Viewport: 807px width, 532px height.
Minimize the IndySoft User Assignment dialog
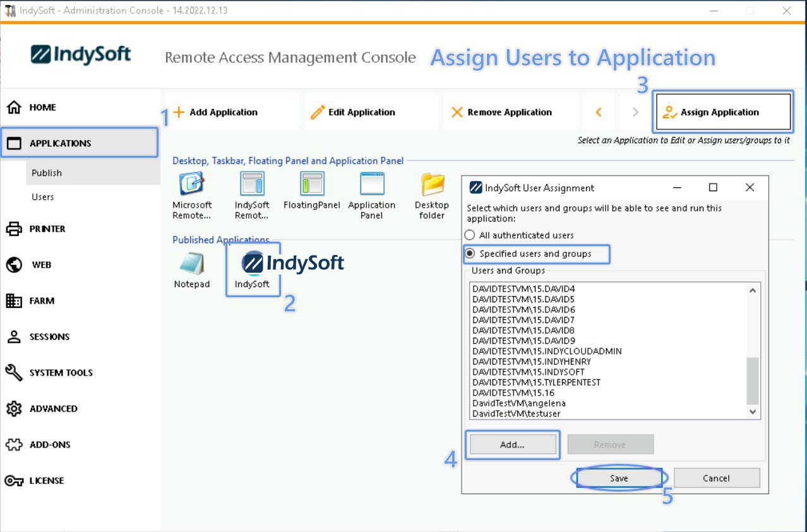coord(677,187)
